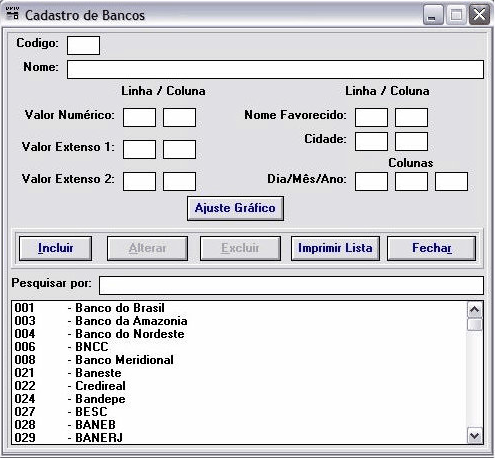Click the scroll down arrow in bank list
Image resolution: width=495 pixels, height=458 pixels.
pos(474,435)
